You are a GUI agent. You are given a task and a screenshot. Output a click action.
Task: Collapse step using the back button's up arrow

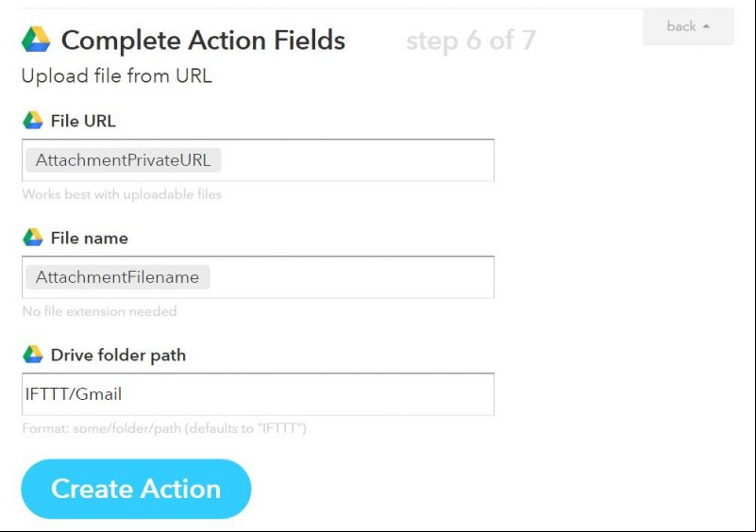coord(706,26)
